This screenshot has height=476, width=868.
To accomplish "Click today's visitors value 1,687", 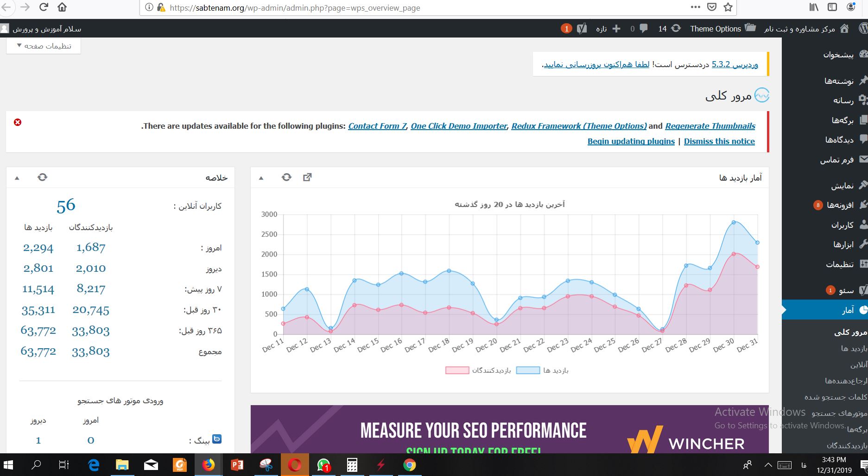I will click(x=91, y=248).
